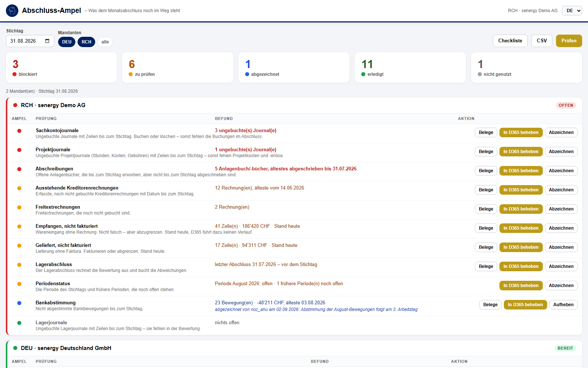Image resolution: width=588 pixels, height=368 pixels.
Task: Expand the DEU · senergy Deutschland GmbH section header
Action: pos(294,348)
